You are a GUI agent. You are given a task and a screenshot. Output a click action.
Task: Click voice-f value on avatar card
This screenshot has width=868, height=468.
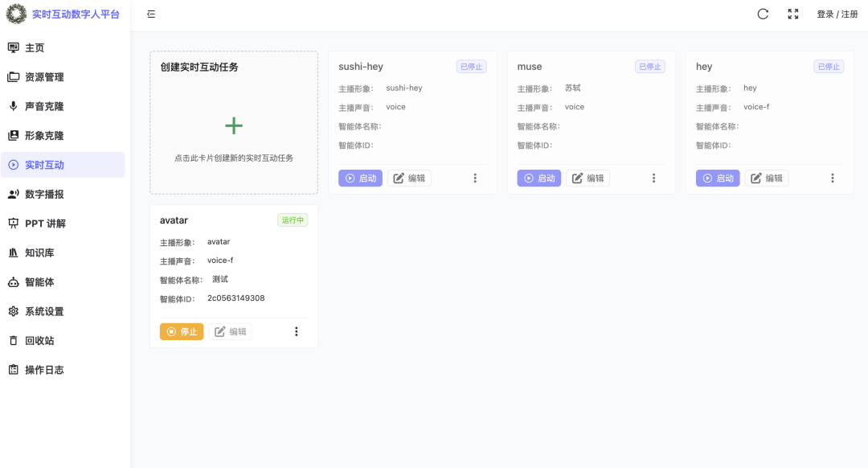(x=220, y=261)
